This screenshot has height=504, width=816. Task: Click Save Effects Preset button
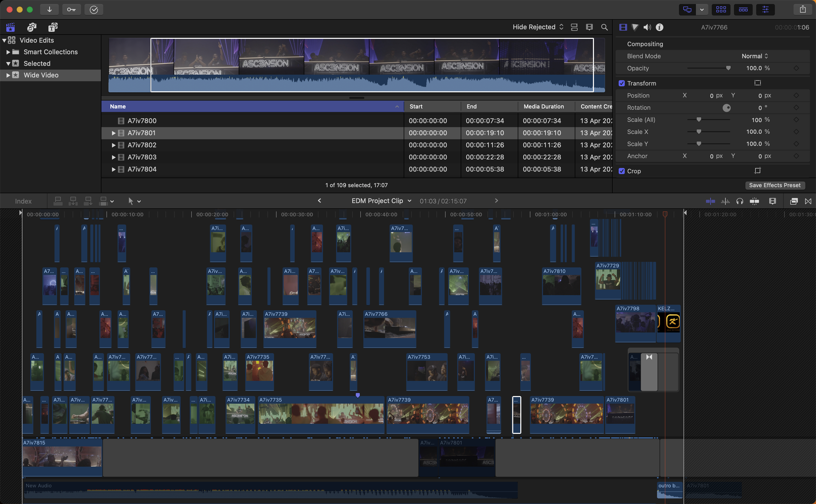pyautogui.click(x=775, y=185)
